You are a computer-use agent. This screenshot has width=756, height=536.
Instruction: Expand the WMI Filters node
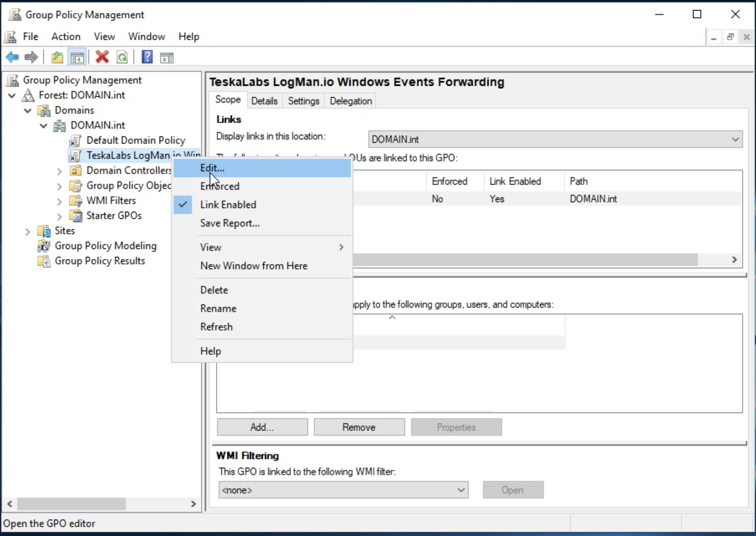click(59, 201)
